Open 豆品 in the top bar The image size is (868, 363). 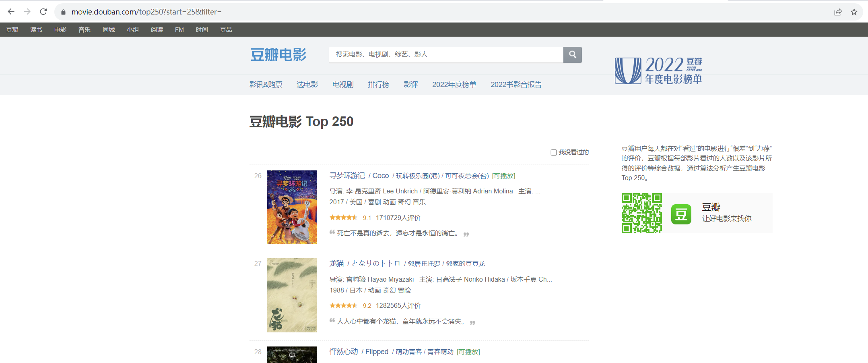click(x=226, y=29)
